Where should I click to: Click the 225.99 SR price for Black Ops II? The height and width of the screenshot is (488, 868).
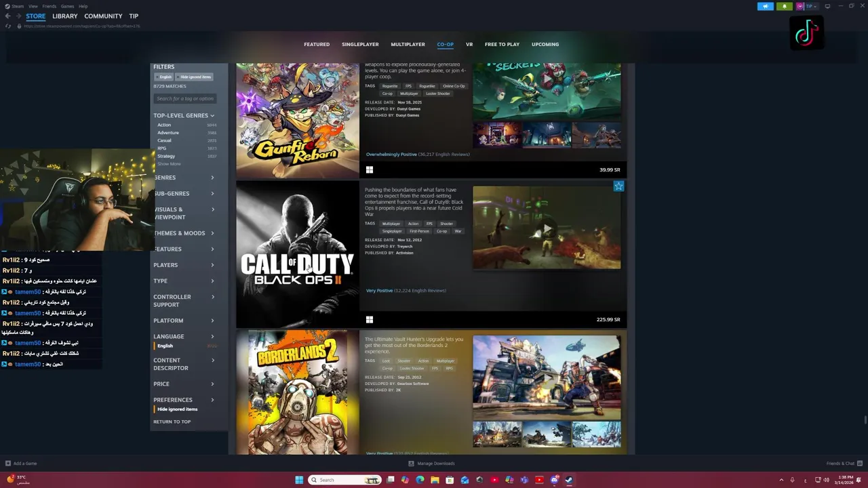coord(608,319)
